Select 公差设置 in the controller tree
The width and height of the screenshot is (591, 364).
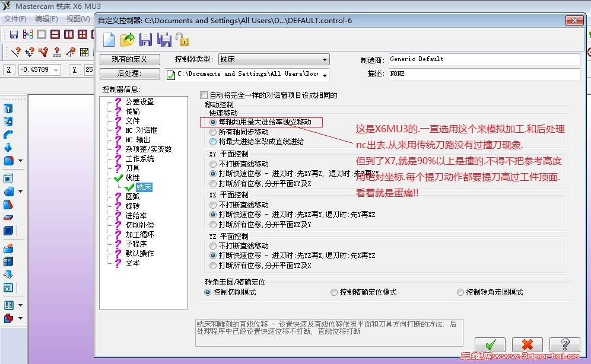pos(140,101)
